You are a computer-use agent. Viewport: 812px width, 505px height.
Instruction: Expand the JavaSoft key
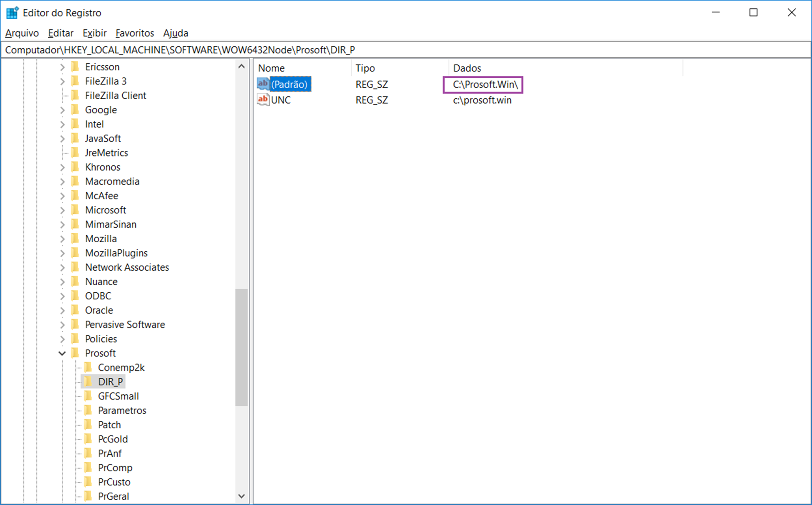click(x=62, y=139)
